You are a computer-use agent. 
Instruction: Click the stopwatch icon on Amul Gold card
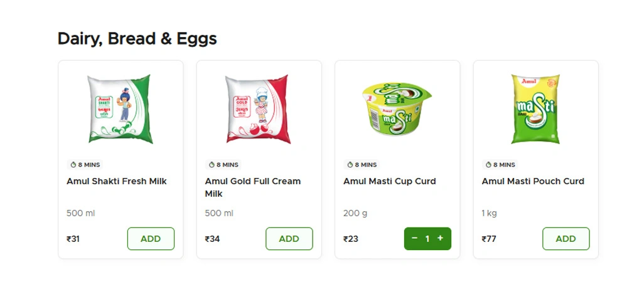212,165
